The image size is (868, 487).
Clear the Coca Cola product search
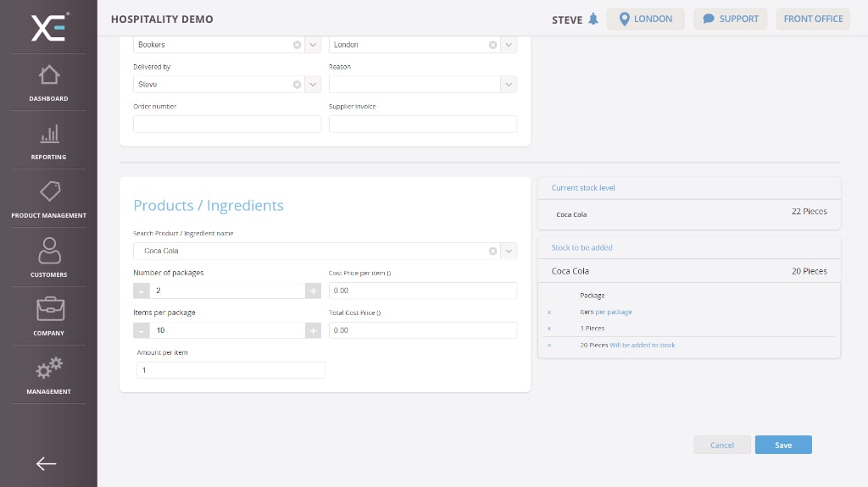click(x=492, y=251)
